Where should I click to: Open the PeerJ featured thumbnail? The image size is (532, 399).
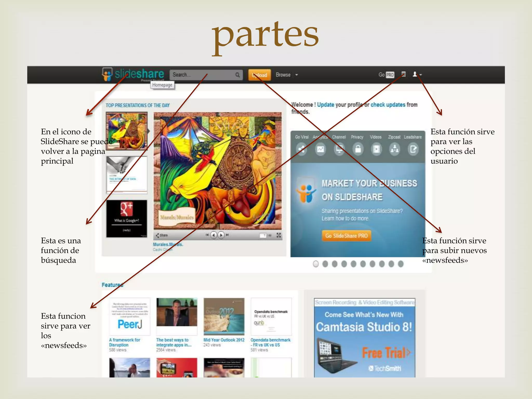point(130,316)
